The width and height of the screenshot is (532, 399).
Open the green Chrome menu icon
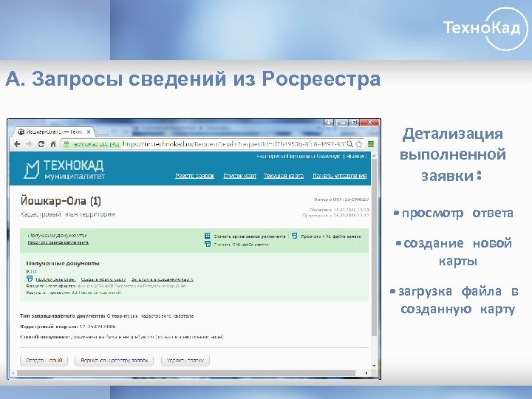[x=371, y=144]
